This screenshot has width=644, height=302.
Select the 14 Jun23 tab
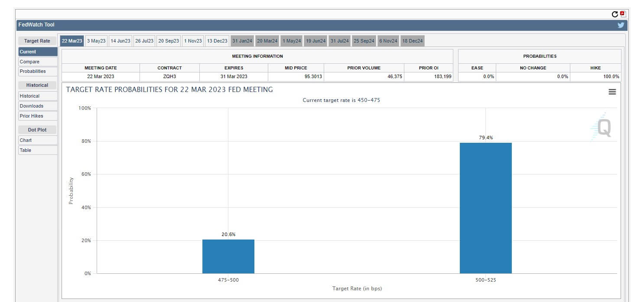point(120,40)
